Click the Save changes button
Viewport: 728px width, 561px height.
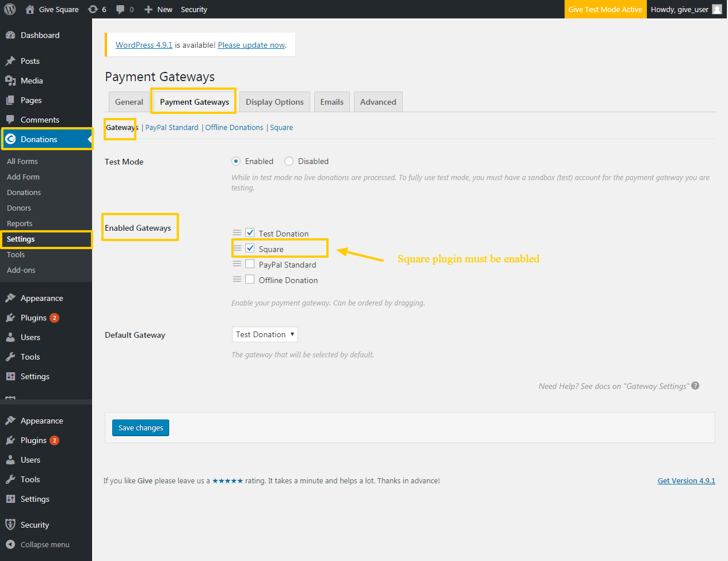tap(140, 428)
